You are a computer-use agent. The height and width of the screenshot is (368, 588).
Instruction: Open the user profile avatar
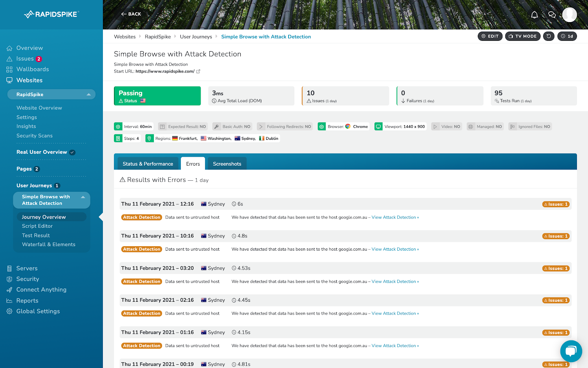pyautogui.click(x=569, y=15)
